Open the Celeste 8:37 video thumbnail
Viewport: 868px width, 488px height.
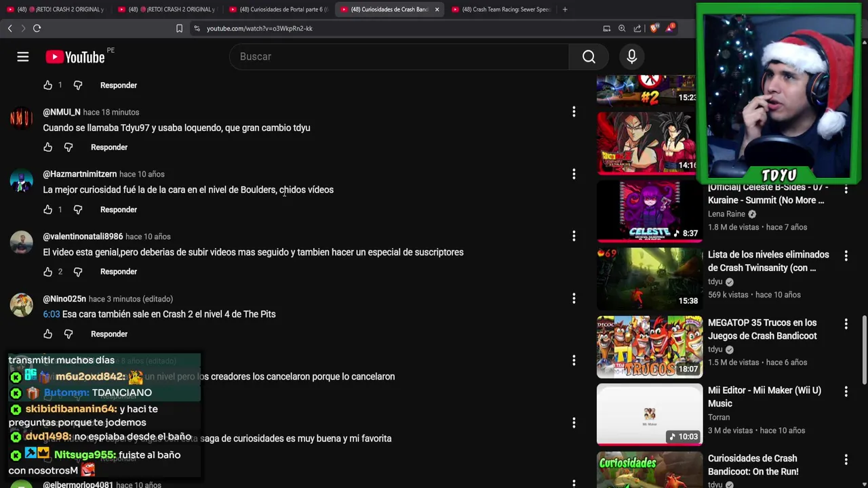[x=650, y=211]
